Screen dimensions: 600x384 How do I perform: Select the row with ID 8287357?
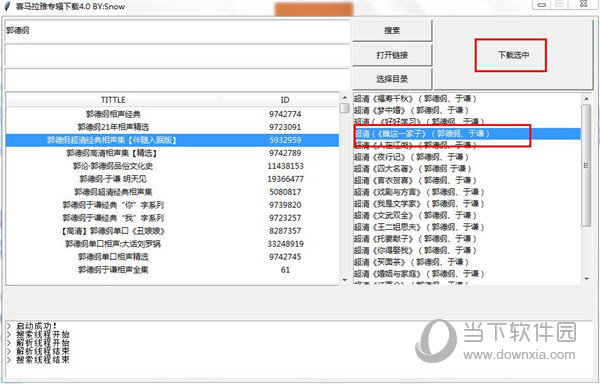click(x=172, y=231)
